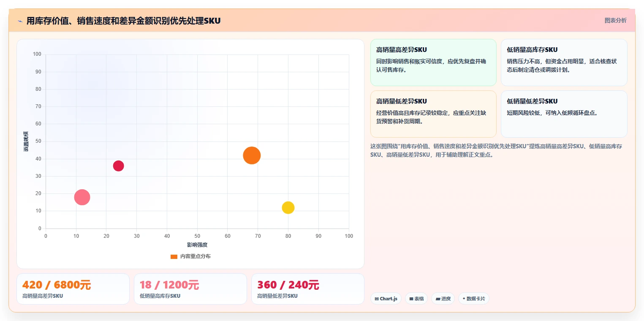Click the 表格 tag
Viewport: 644px width, 321px height.
pos(416,299)
